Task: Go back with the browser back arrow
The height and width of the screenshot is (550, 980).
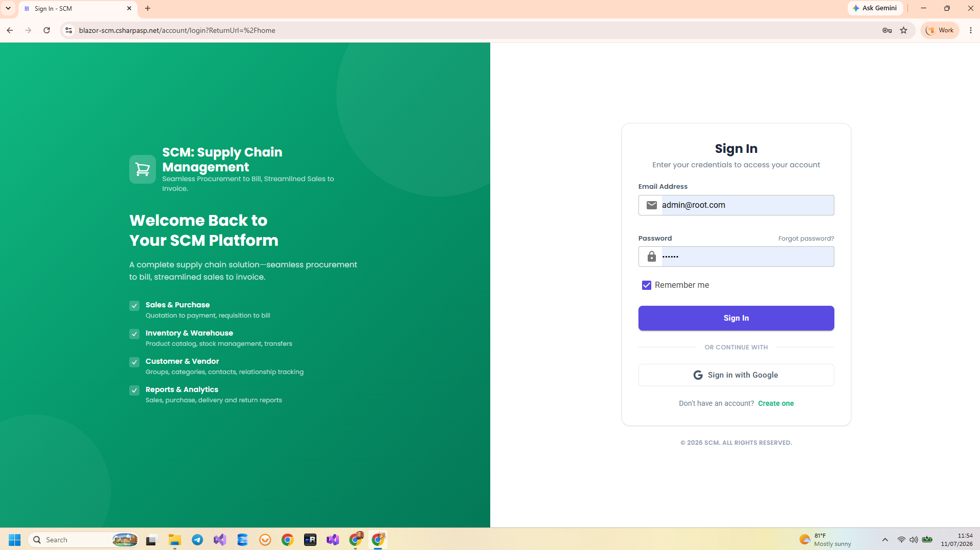Action: point(10,30)
